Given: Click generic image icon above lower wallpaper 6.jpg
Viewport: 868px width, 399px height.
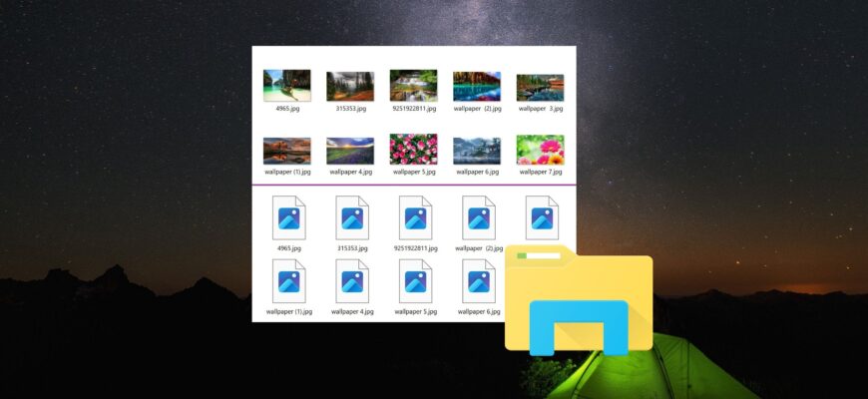Looking at the screenshot, I should pyautogui.click(x=479, y=281).
